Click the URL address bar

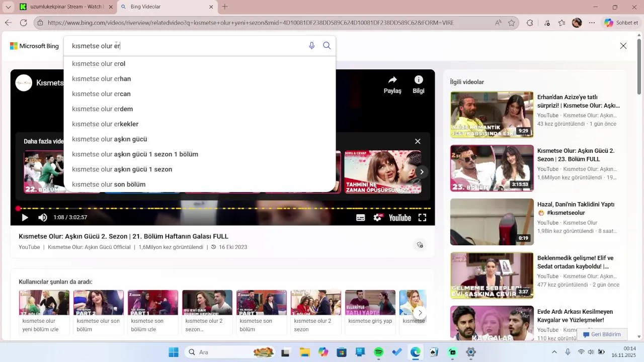262,23
